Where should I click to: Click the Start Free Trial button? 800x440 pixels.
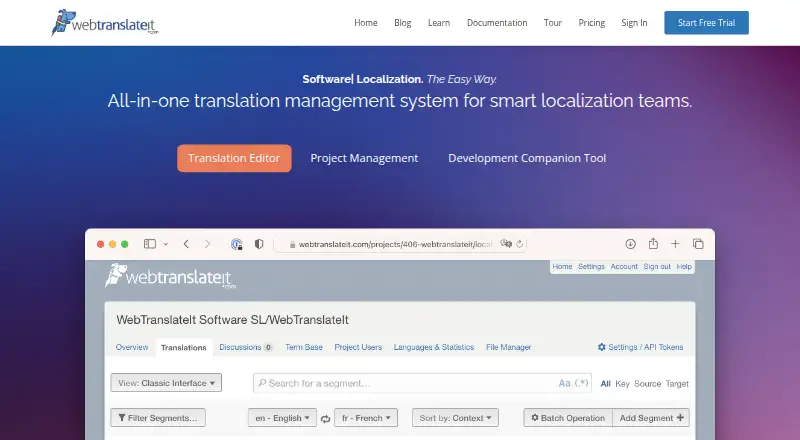(x=706, y=22)
